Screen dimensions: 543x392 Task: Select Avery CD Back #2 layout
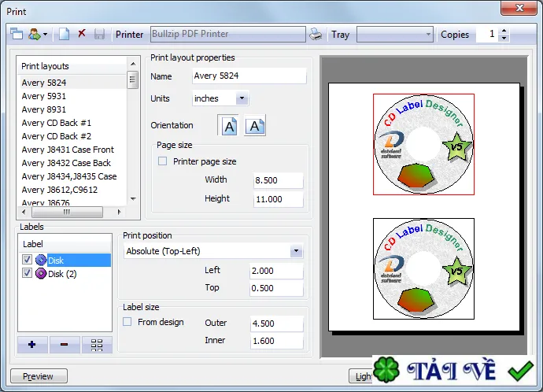pos(72,136)
